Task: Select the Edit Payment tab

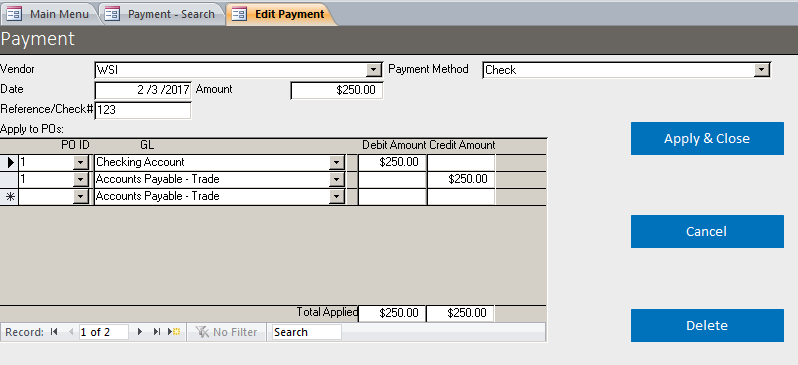Action: [x=281, y=14]
